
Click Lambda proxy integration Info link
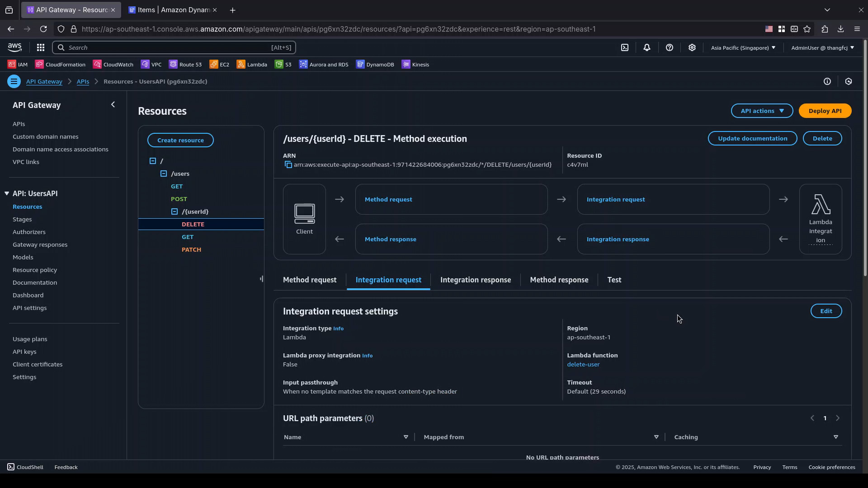pos(367,356)
